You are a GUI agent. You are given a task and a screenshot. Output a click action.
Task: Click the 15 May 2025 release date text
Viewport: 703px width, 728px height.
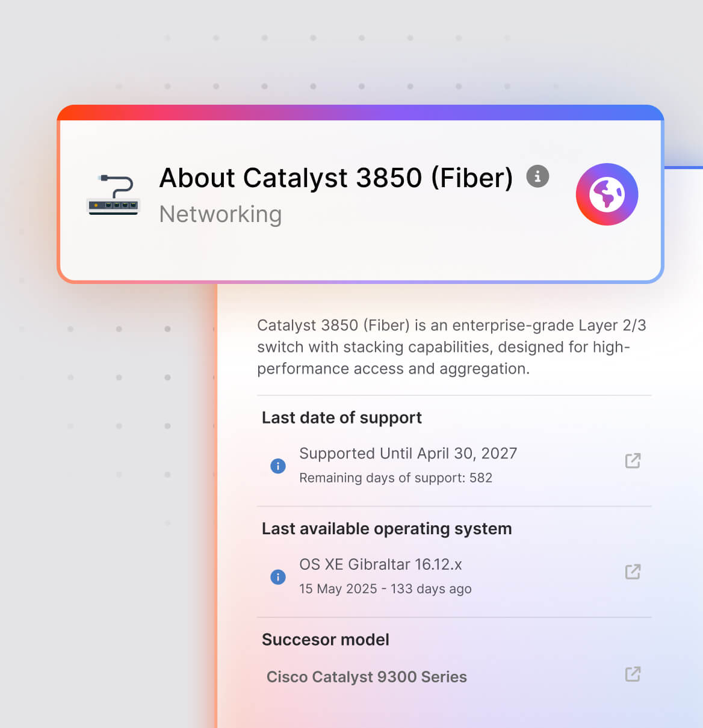point(385,589)
